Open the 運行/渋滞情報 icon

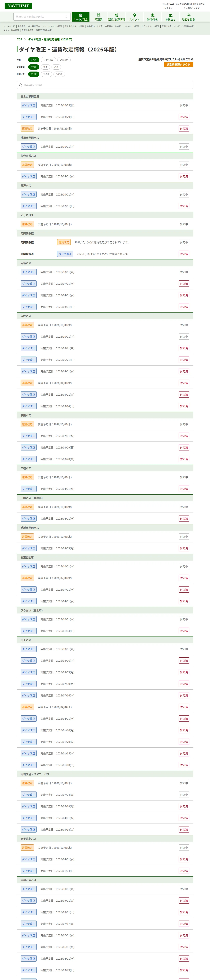tap(116, 17)
